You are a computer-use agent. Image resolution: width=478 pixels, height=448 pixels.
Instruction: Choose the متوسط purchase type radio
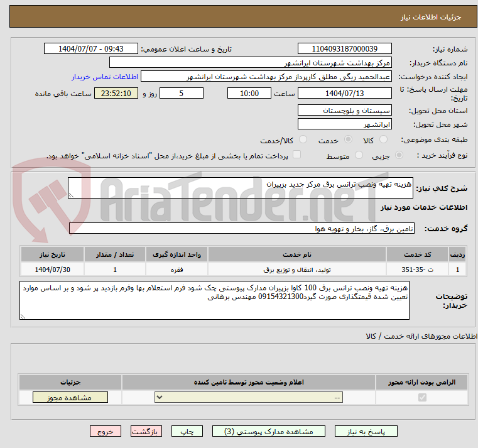[x=359, y=155]
